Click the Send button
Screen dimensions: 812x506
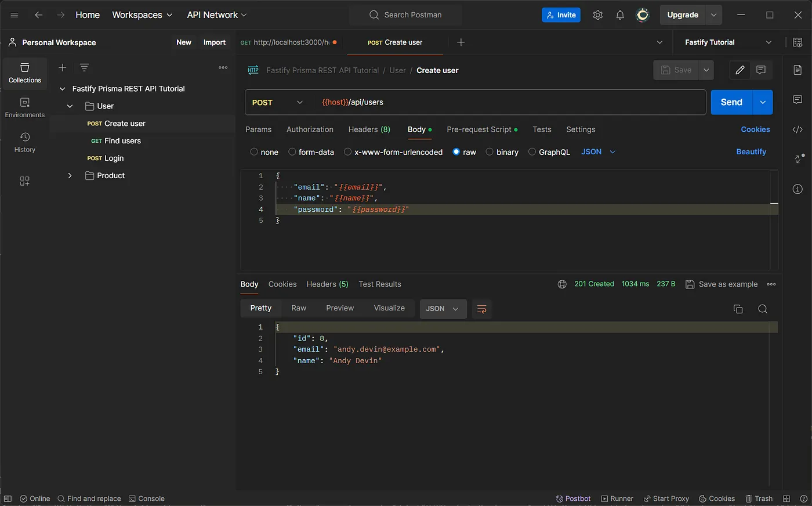[x=731, y=102]
